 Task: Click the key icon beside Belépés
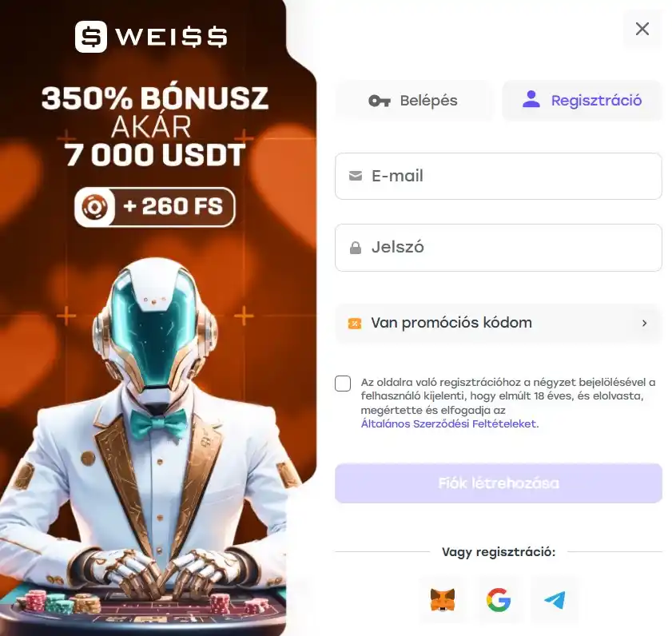click(380, 101)
